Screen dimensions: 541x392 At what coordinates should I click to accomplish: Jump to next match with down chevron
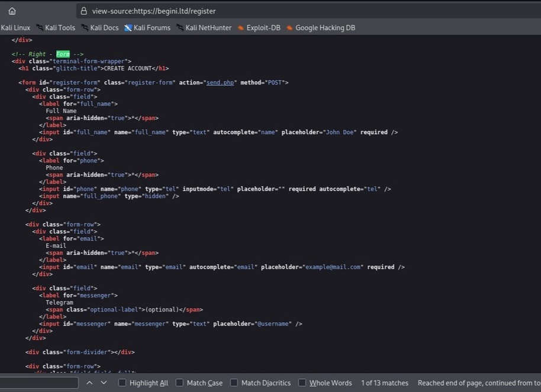coord(104,383)
